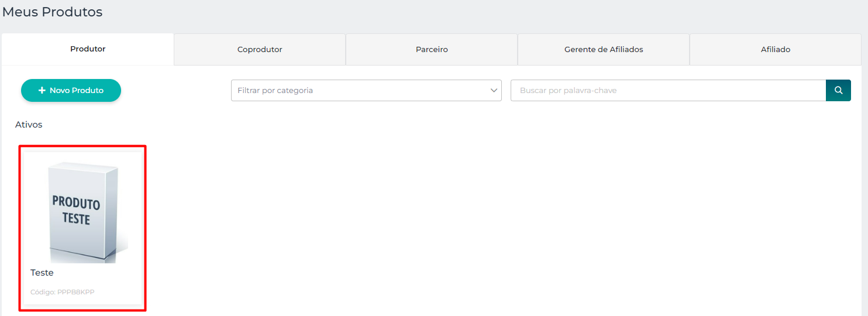Click the Meus Produtos page heading
The width and height of the screenshot is (868, 316).
coord(53,12)
